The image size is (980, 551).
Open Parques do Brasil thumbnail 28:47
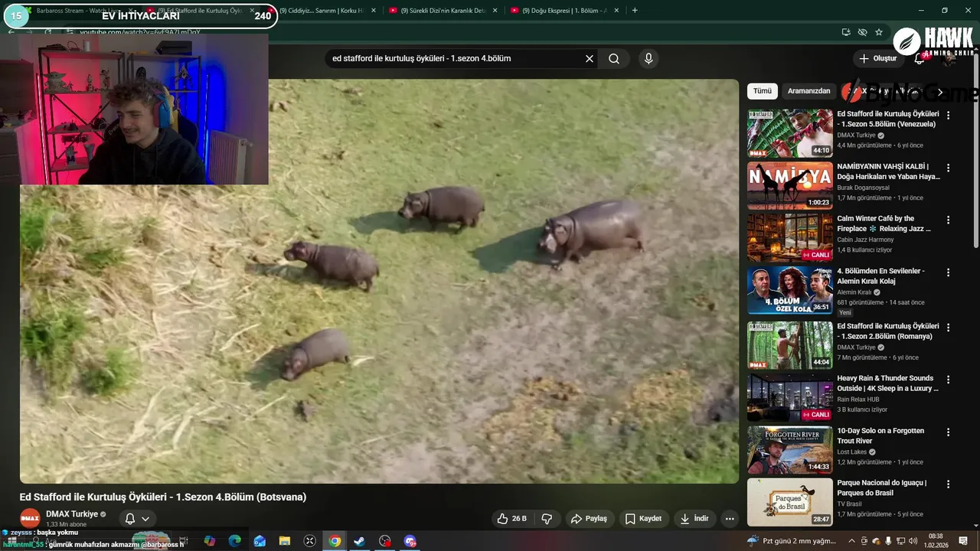tap(789, 502)
